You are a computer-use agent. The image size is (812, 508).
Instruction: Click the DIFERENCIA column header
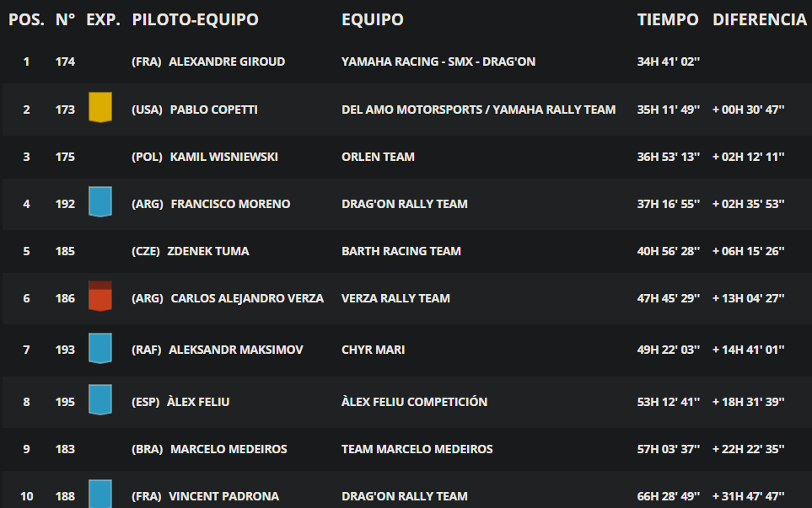(759, 19)
